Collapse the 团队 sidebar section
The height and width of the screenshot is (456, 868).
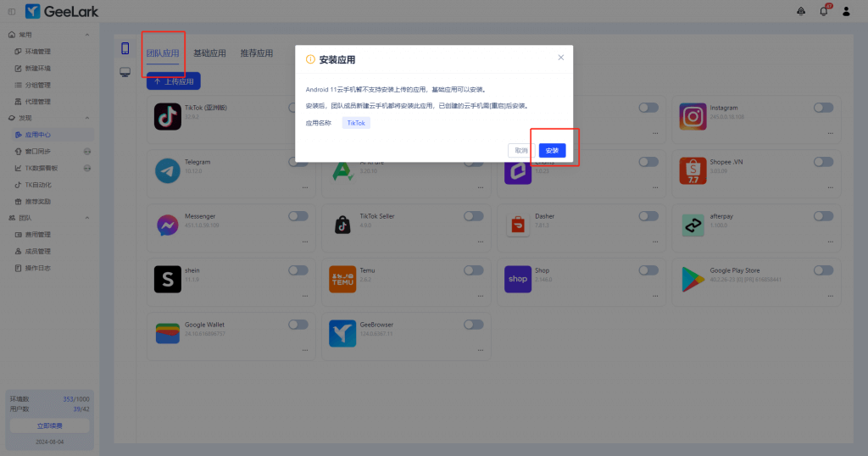pyautogui.click(x=88, y=218)
